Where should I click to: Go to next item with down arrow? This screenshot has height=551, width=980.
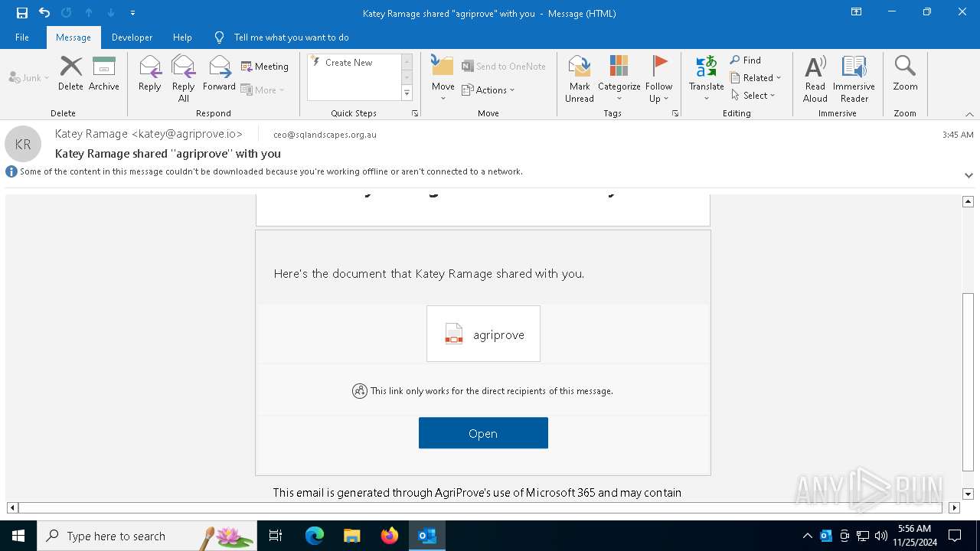pyautogui.click(x=111, y=13)
